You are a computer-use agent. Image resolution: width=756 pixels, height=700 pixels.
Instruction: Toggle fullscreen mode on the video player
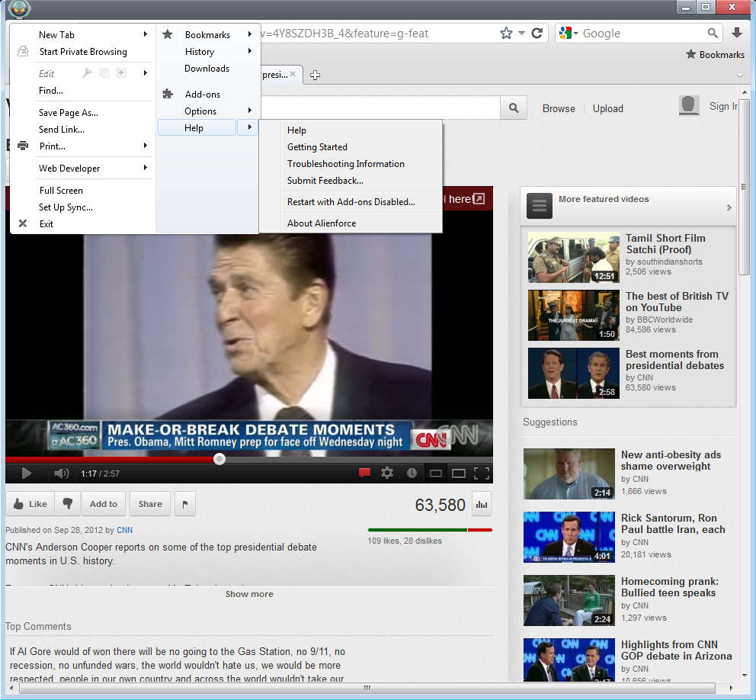tap(481, 473)
